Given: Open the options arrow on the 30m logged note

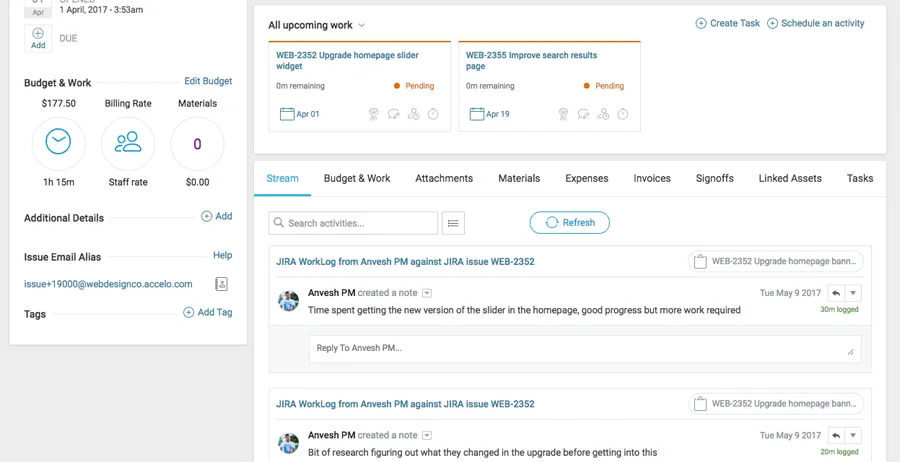Looking at the screenshot, I should click(853, 293).
